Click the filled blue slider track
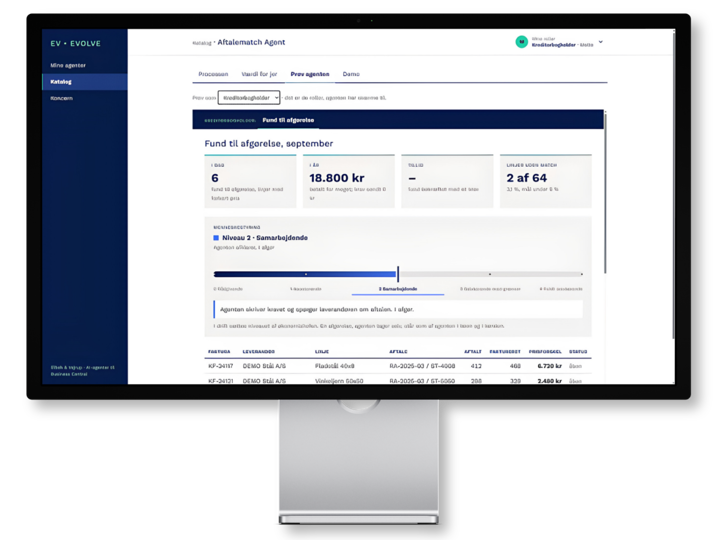720x540 pixels. pyautogui.click(x=305, y=274)
